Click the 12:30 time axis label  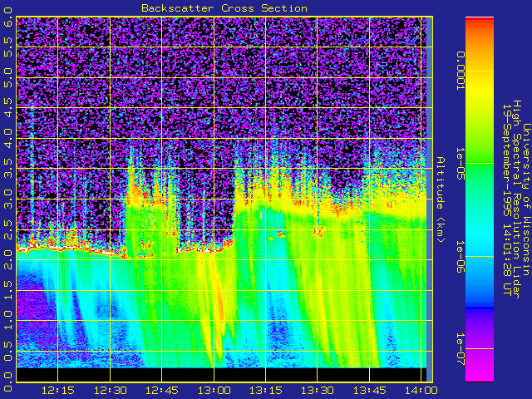click(x=110, y=390)
